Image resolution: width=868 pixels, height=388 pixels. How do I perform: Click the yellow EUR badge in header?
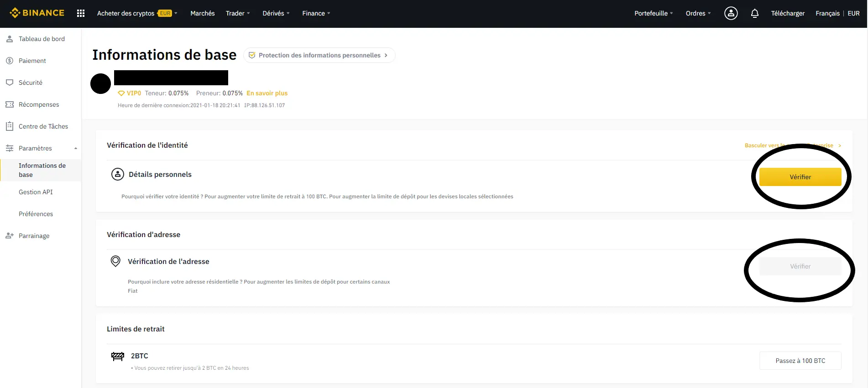[x=165, y=13]
